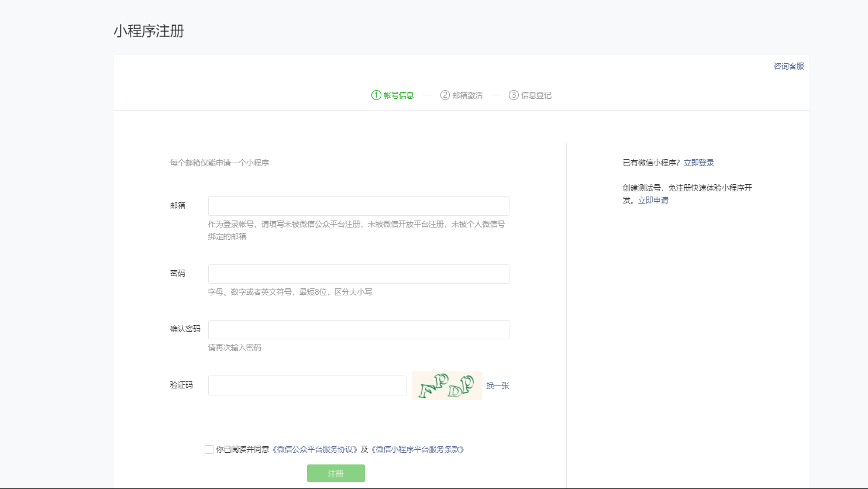The height and width of the screenshot is (489, 868).
Task: Open 《微信小程序平台服务条款》 link
Action: point(418,449)
